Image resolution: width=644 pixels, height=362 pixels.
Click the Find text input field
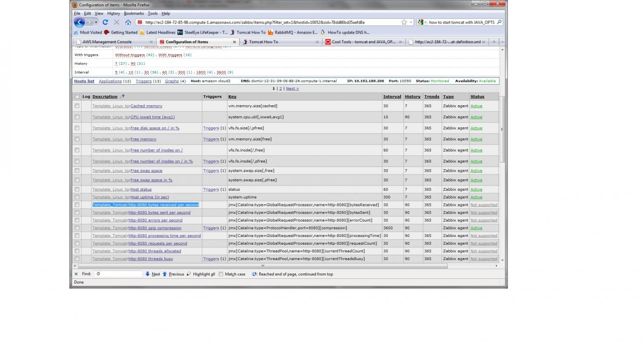[118, 274]
